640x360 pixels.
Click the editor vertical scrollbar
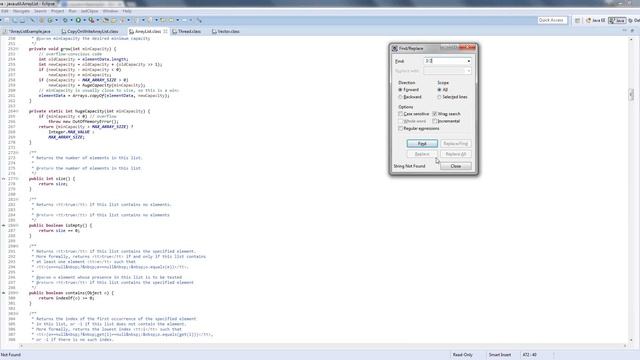631,190
